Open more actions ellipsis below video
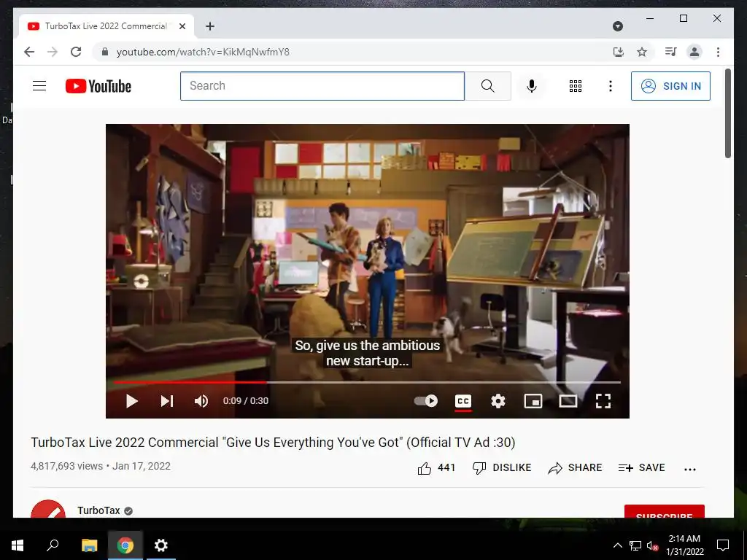 [690, 469]
